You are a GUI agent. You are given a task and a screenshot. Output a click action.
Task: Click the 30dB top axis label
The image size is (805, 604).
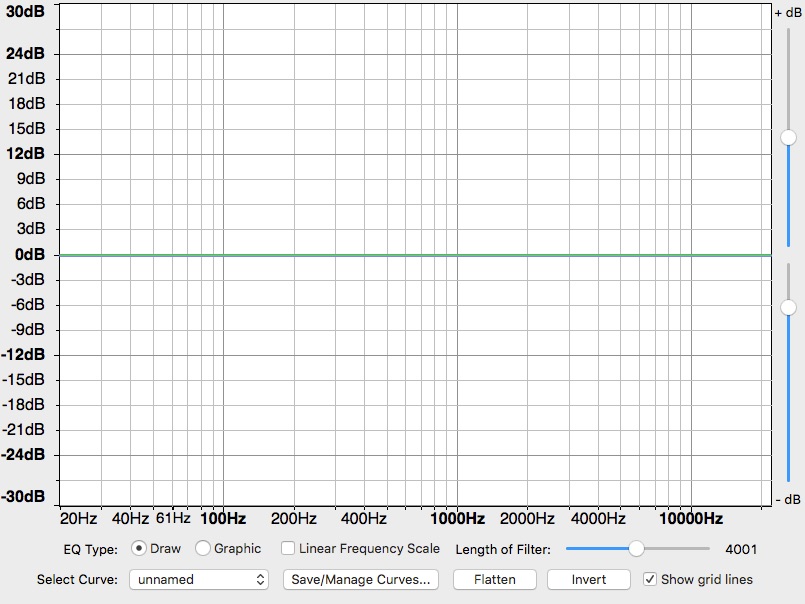(25, 11)
